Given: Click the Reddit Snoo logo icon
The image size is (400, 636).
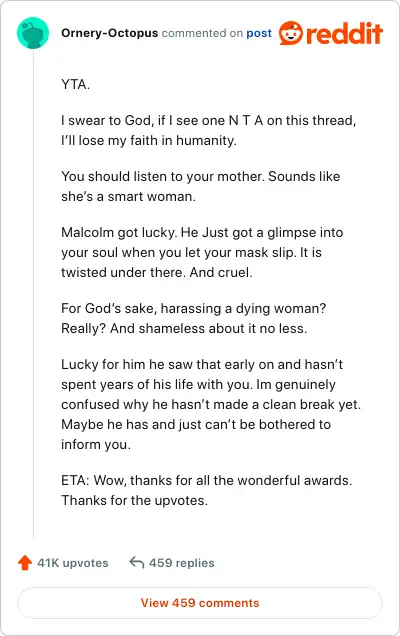Looking at the screenshot, I should [x=291, y=33].
